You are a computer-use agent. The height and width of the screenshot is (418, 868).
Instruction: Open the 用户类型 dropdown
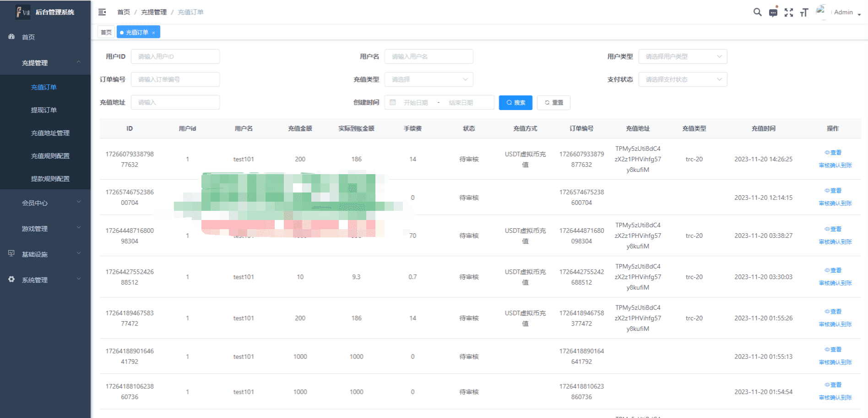[x=683, y=56]
